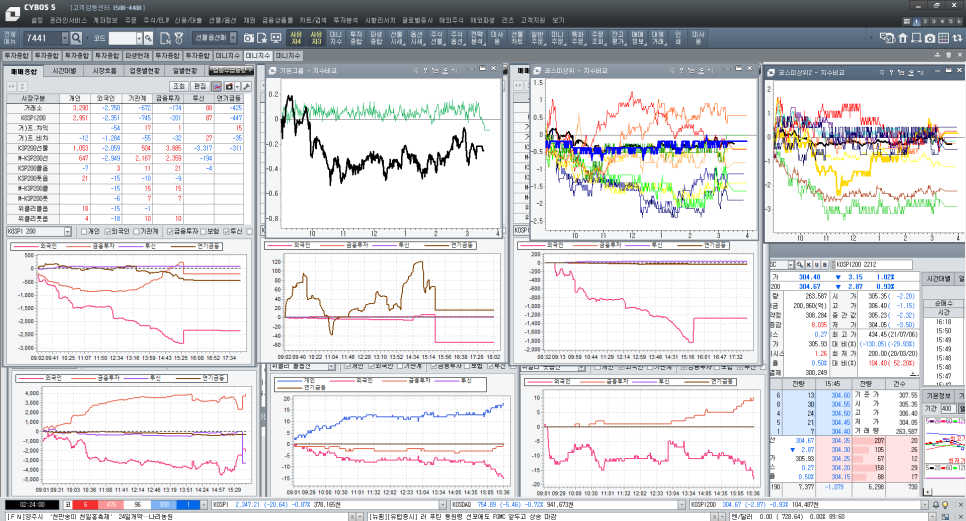Click the 편집 button
The height and width of the screenshot is (521, 966).
[200, 86]
